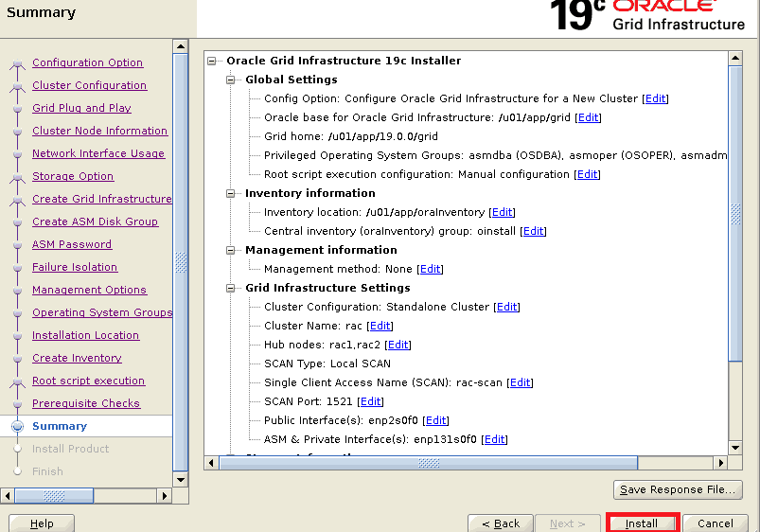The image size is (760, 532).
Task: Click down arrow of summary tree scrollbar
Action: click(x=735, y=448)
